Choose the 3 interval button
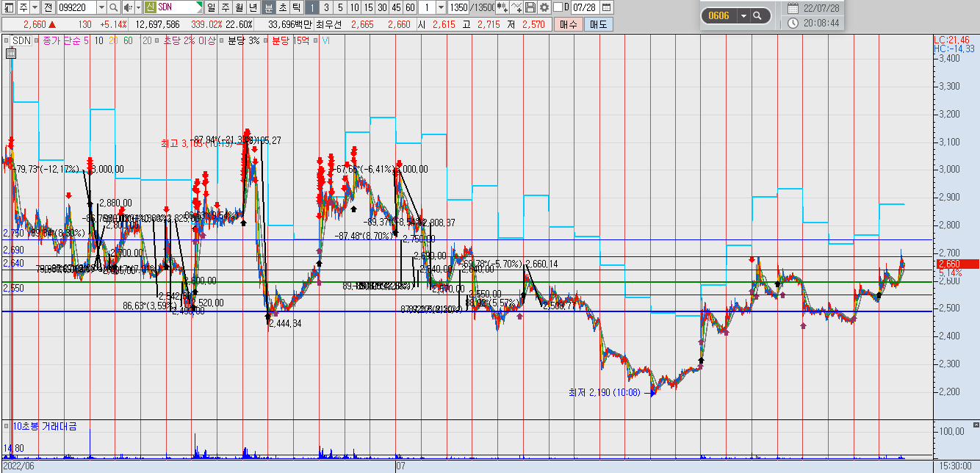Image resolution: width=980 pixels, height=473 pixels. coord(326,7)
